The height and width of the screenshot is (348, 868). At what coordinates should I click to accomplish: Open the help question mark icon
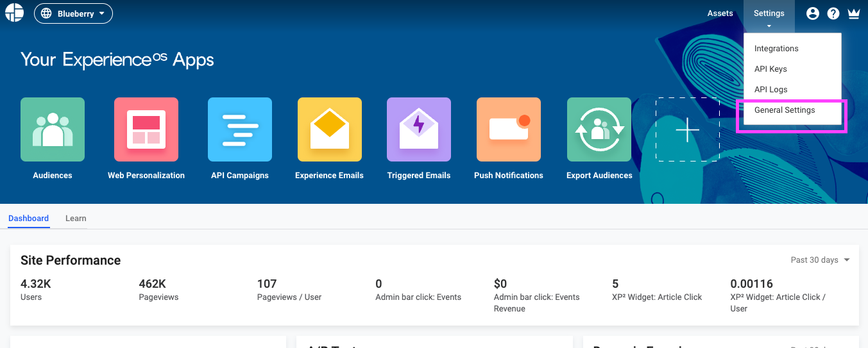(833, 13)
